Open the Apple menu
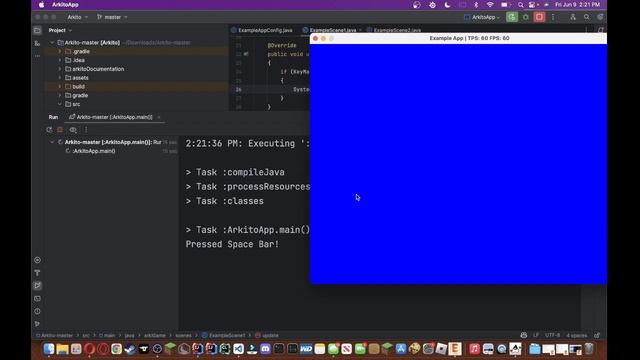 click(41, 5)
